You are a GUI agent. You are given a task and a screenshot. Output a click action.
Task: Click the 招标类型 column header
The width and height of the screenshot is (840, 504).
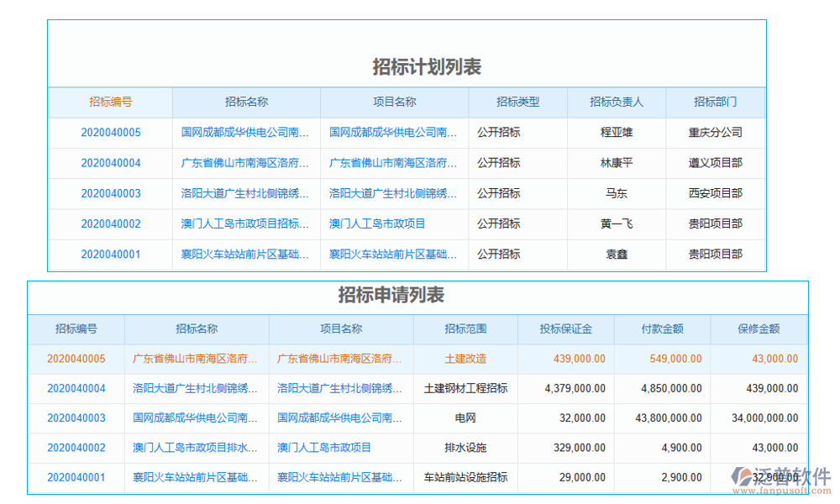click(x=517, y=102)
